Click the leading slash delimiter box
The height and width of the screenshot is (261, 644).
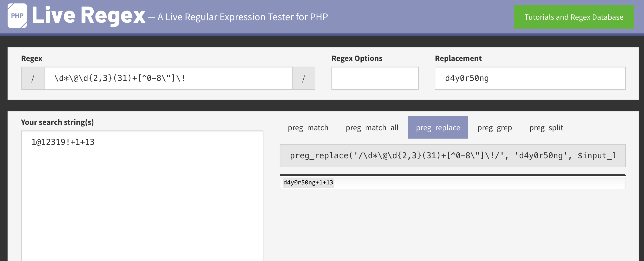[x=33, y=78]
